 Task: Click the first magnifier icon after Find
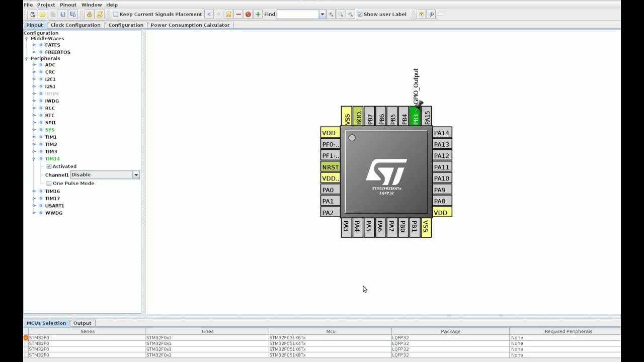[331, 14]
